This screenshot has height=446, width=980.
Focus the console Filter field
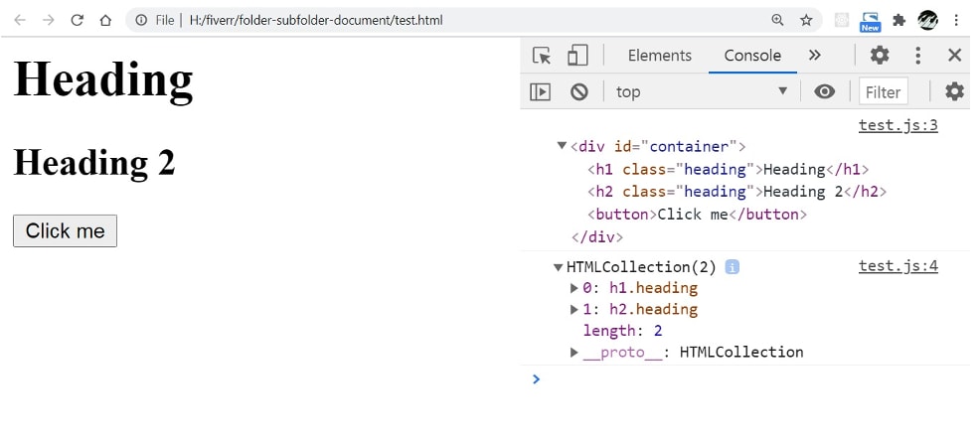point(884,92)
